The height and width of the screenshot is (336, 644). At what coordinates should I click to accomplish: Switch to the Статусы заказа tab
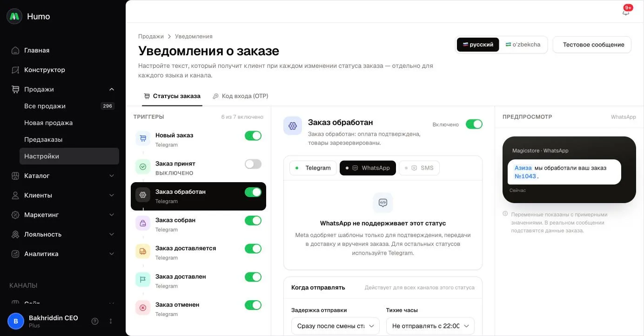[172, 96]
